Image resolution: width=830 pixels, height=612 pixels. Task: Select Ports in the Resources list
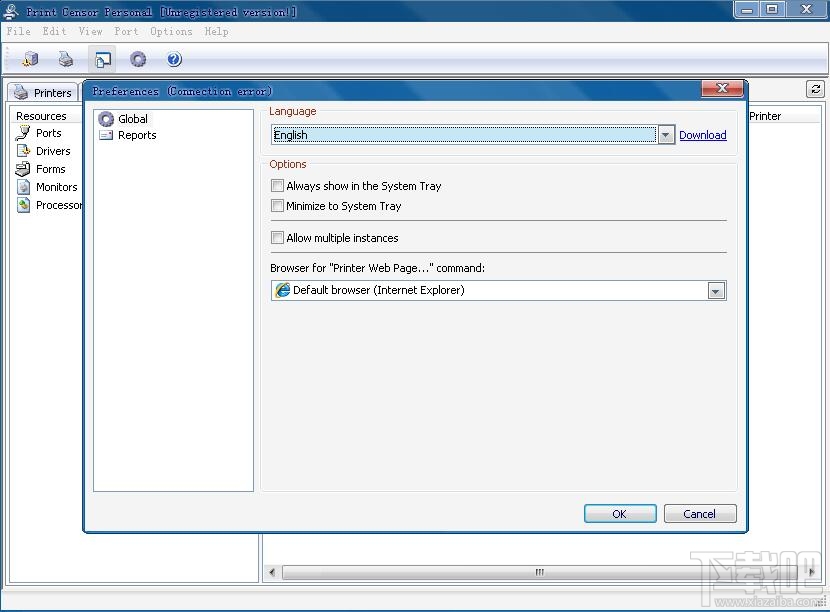coord(49,133)
